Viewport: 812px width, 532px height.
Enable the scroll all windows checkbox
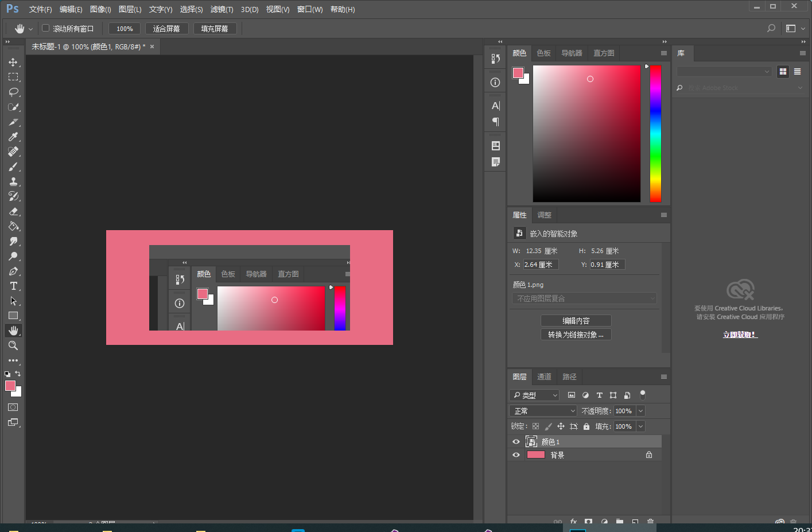tap(46, 28)
